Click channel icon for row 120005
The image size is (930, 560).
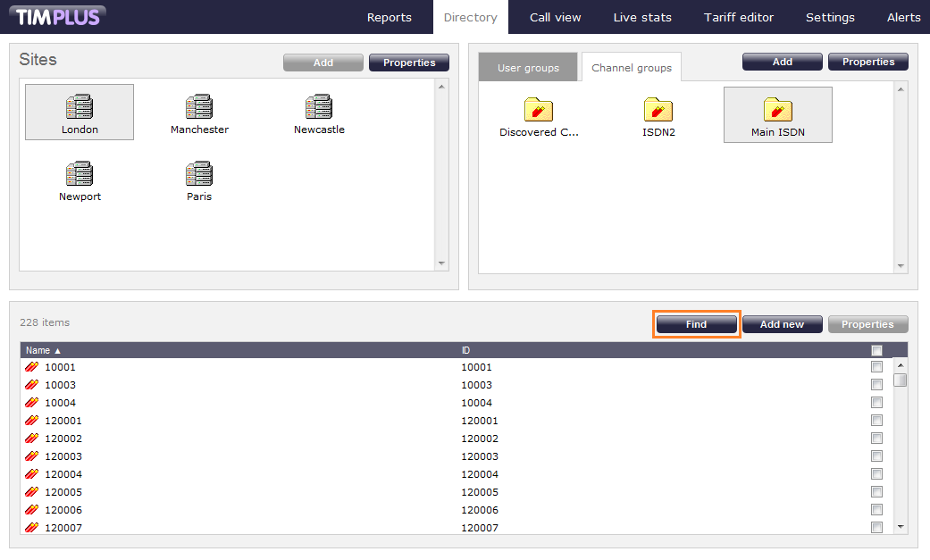pos(32,492)
